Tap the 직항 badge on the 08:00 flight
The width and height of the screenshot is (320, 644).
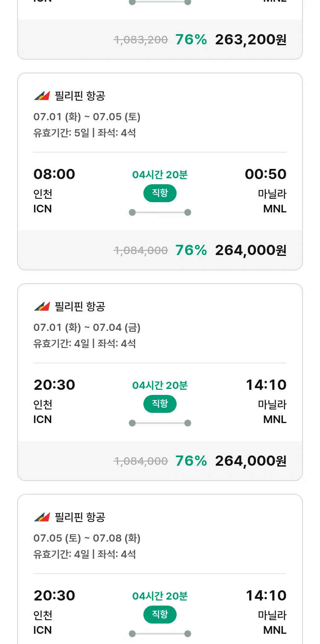(160, 193)
